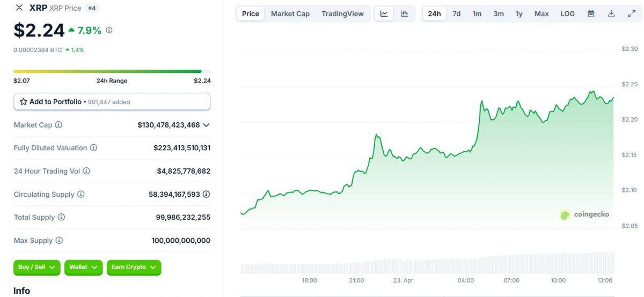
Task: Open the Wallet dropdown
Action: tap(83, 268)
